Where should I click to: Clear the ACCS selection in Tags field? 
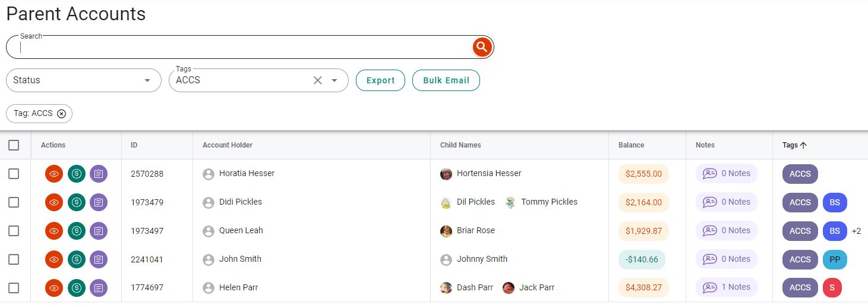(x=317, y=80)
